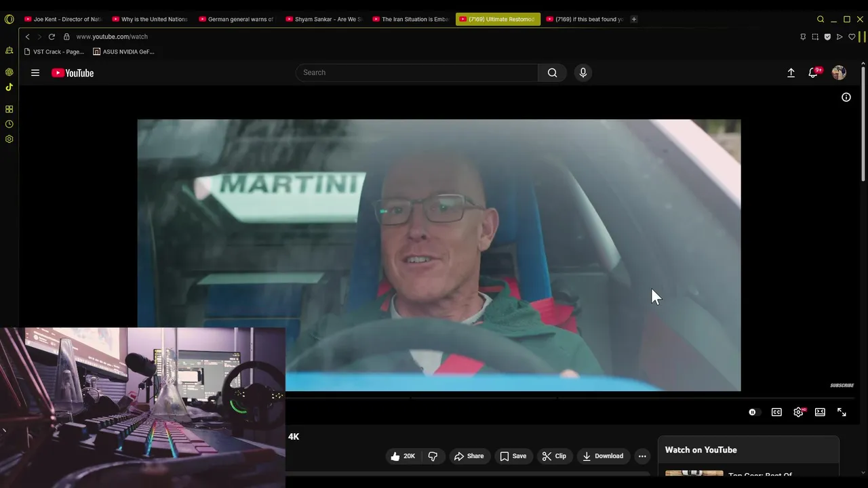Image resolution: width=868 pixels, height=488 pixels.
Task: Click the address bar URL
Action: (x=112, y=37)
